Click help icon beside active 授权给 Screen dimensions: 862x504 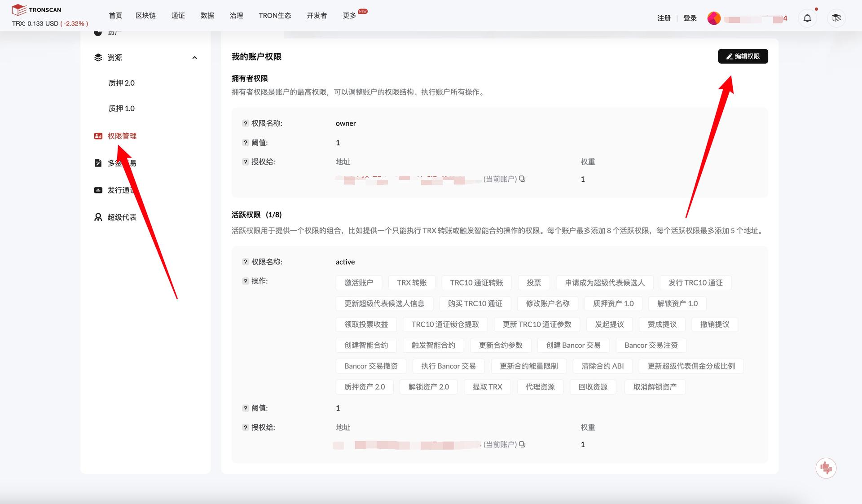[246, 427]
